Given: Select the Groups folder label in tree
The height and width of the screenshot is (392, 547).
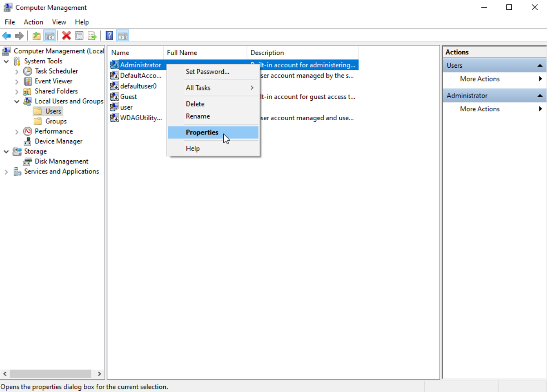Looking at the screenshot, I should 56,121.
